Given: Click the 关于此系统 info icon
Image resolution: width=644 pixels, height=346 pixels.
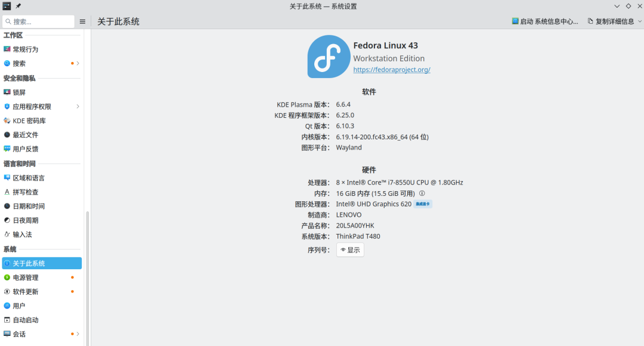Looking at the screenshot, I should (7, 263).
